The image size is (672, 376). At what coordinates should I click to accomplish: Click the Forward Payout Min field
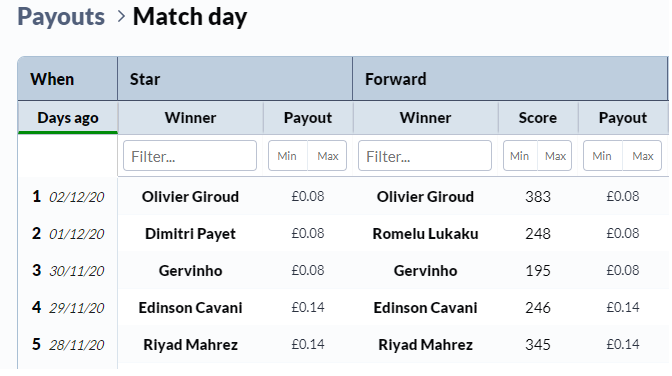pos(603,156)
